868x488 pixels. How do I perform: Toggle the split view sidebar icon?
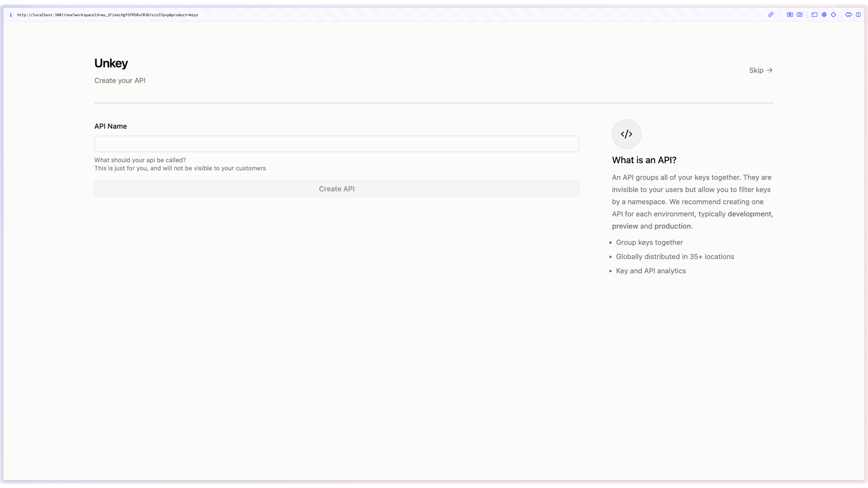tap(858, 15)
